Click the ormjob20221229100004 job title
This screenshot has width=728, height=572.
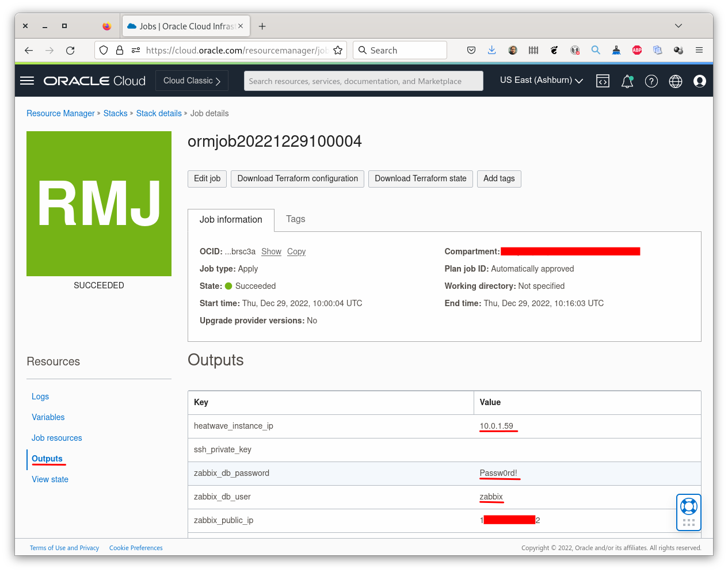coord(275,142)
